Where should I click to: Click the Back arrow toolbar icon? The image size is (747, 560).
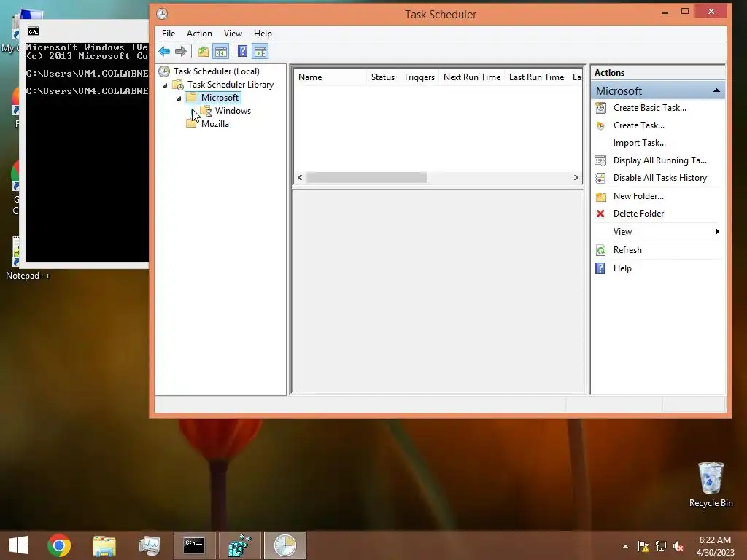164,52
